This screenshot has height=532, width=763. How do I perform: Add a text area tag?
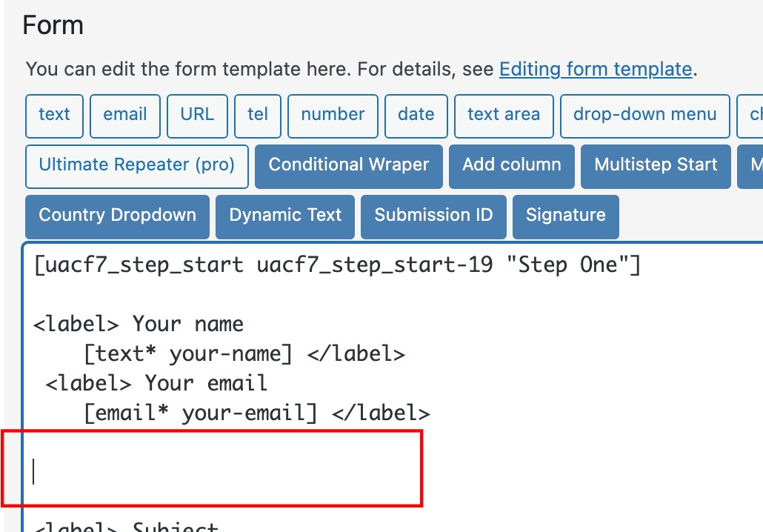pyautogui.click(x=504, y=116)
